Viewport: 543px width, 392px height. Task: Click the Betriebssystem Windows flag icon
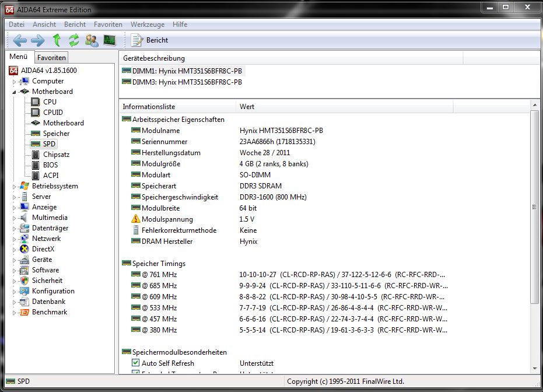tap(24, 185)
